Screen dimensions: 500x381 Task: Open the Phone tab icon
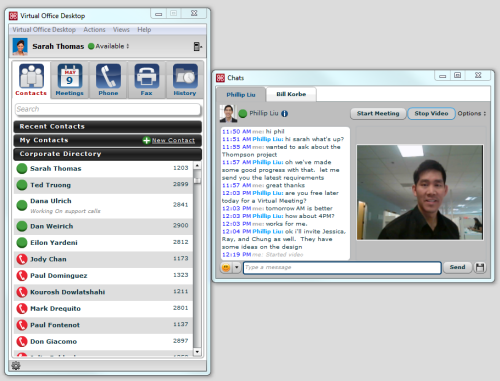pos(108,76)
